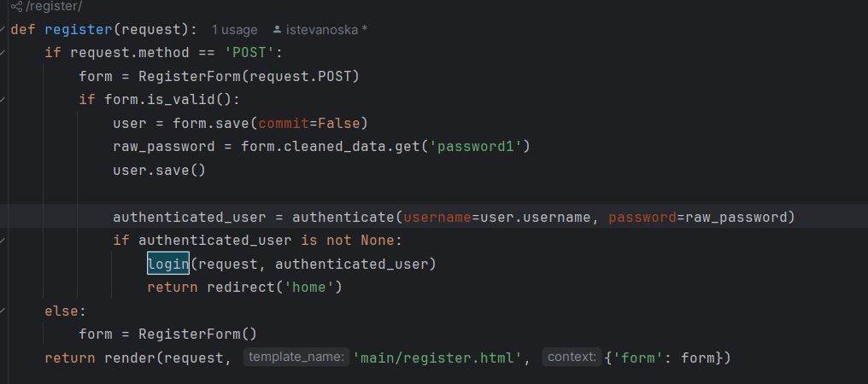Place cursor on the user.save() line
The image size is (868, 384).
point(159,170)
